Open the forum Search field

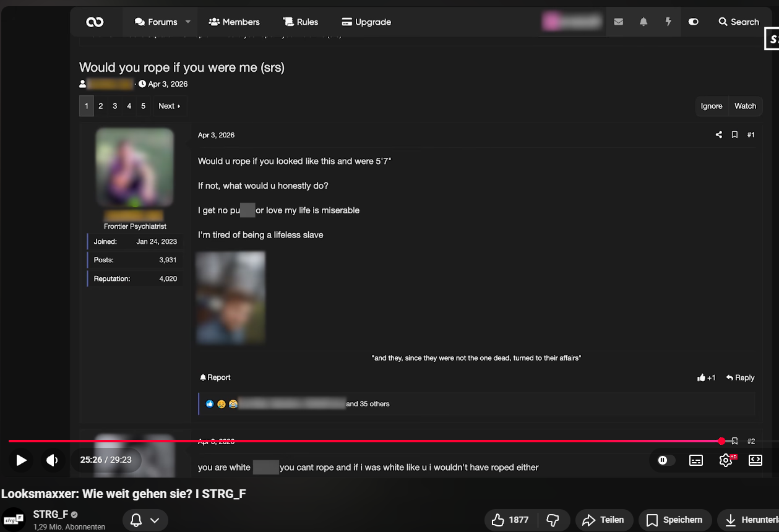(x=739, y=22)
